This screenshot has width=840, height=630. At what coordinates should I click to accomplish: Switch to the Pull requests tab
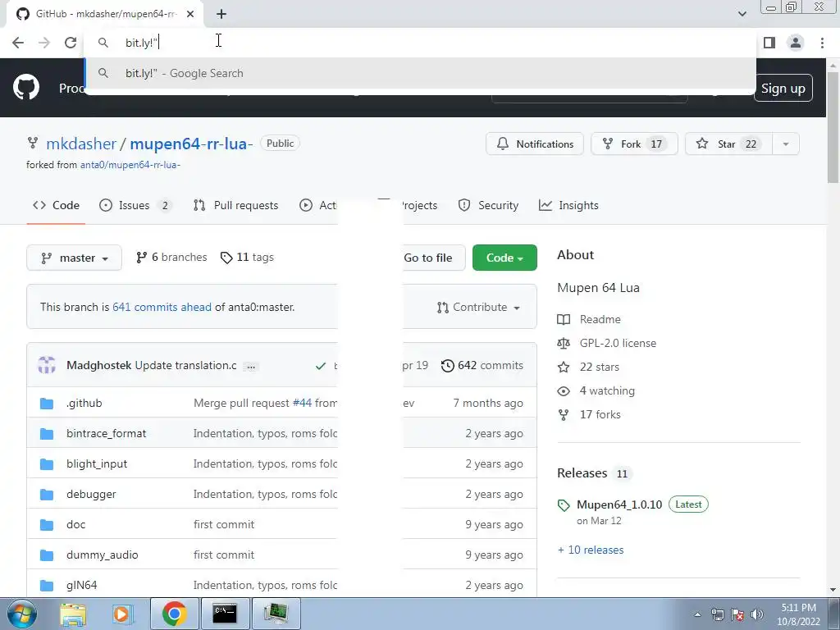[235, 206]
